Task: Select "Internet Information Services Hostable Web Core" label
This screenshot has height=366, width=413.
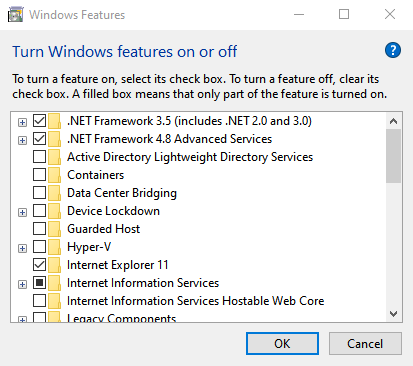Action: point(196,301)
